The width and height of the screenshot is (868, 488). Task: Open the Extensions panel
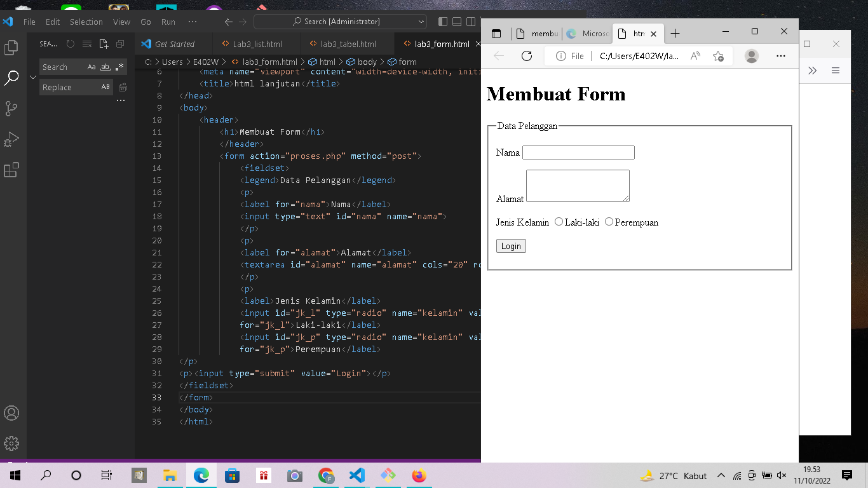10,170
